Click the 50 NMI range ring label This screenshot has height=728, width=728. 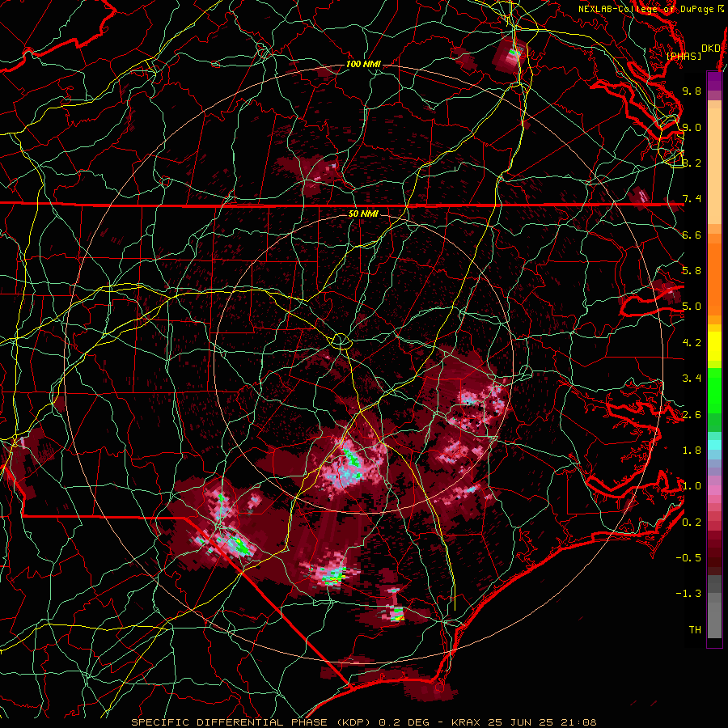[x=363, y=214]
